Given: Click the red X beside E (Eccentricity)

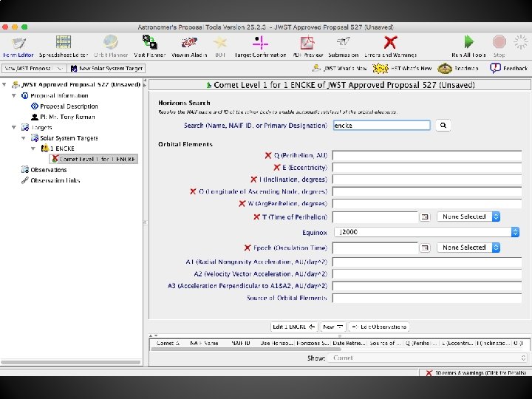Looking at the screenshot, I should click(x=276, y=167).
